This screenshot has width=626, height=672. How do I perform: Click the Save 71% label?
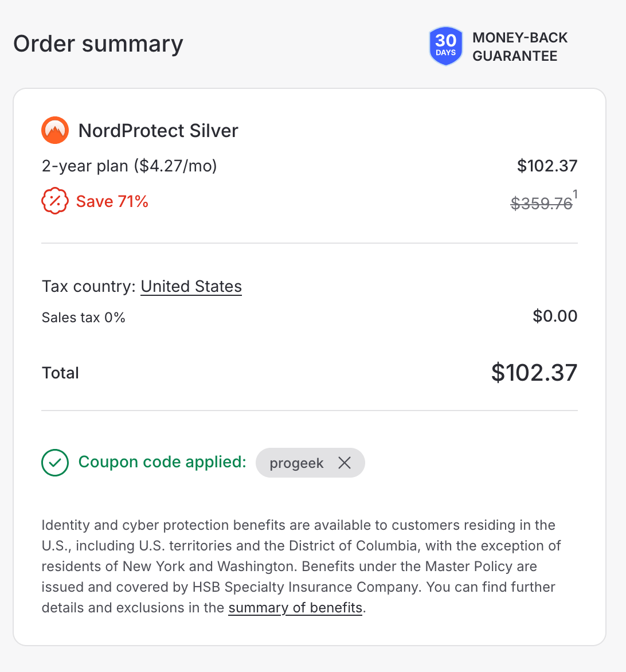tap(112, 201)
